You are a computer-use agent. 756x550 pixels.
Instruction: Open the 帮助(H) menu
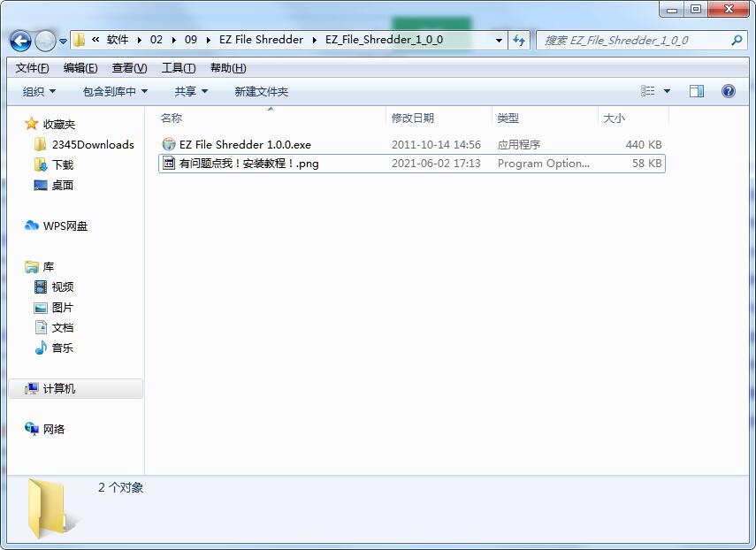point(228,68)
